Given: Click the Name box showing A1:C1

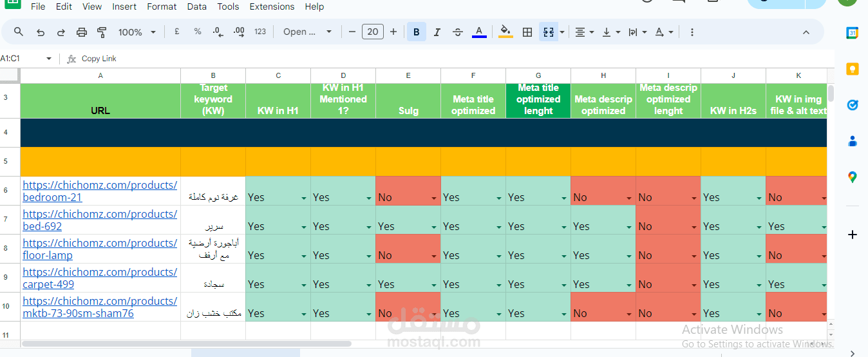Looking at the screenshot, I should [21, 59].
